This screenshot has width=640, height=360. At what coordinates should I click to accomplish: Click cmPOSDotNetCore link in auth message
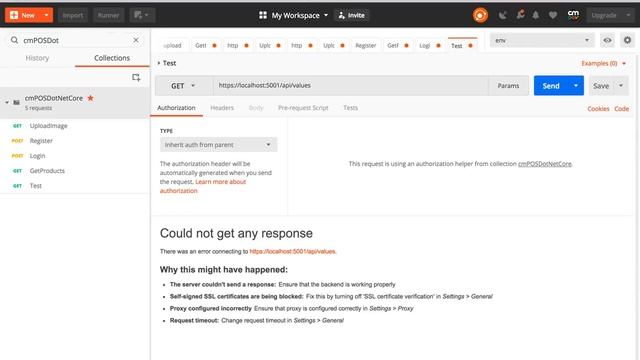(545, 164)
